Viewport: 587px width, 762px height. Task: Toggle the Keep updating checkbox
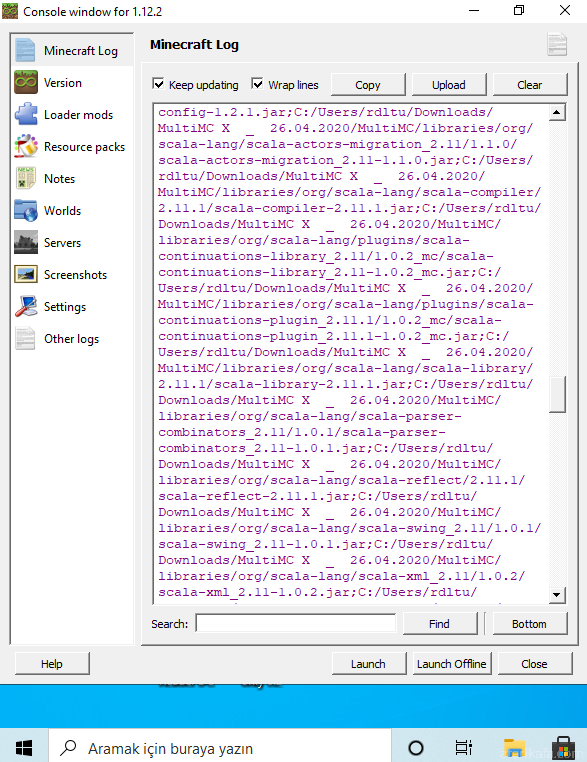point(158,84)
